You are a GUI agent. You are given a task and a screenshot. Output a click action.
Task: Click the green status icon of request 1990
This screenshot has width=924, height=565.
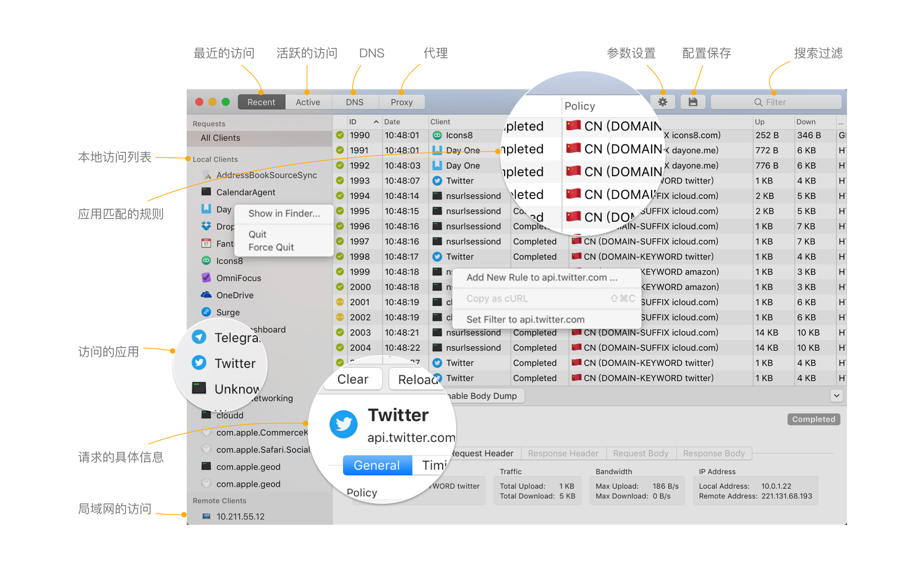(x=340, y=135)
